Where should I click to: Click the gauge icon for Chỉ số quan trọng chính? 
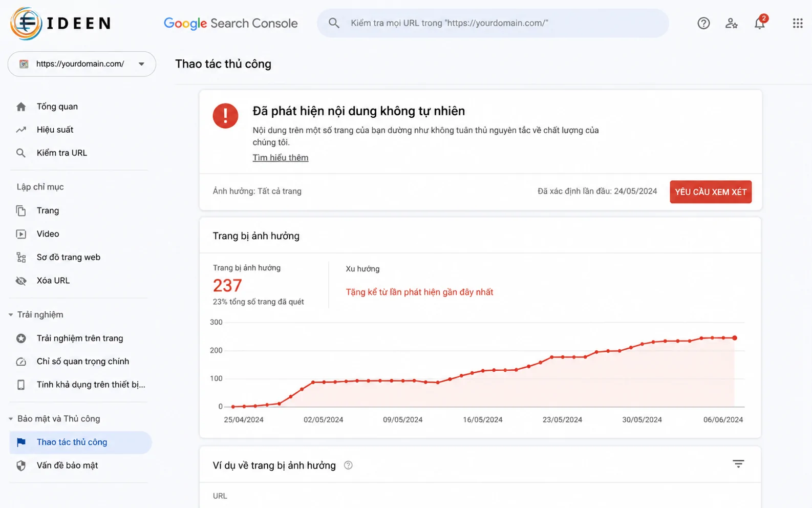[x=21, y=362]
